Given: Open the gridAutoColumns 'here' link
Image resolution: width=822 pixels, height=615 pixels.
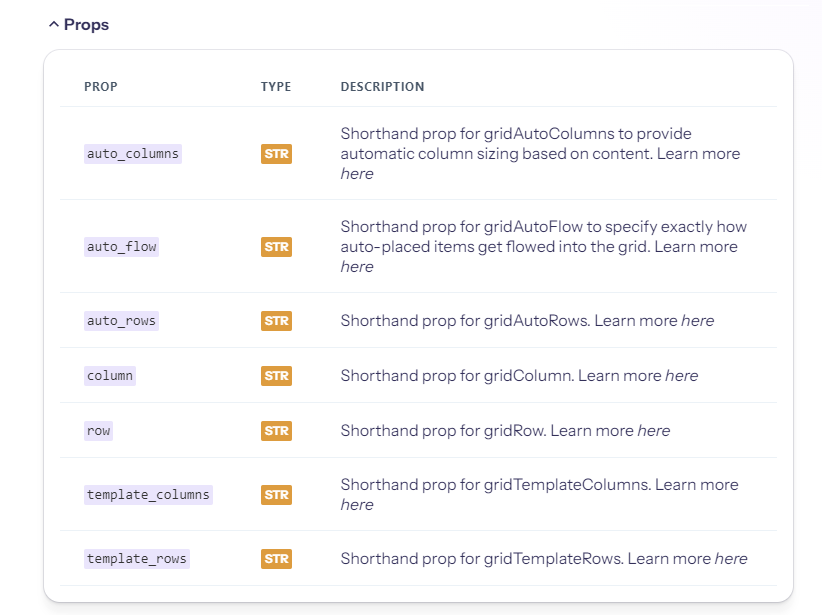Looking at the screenshot, I should 357,174.
